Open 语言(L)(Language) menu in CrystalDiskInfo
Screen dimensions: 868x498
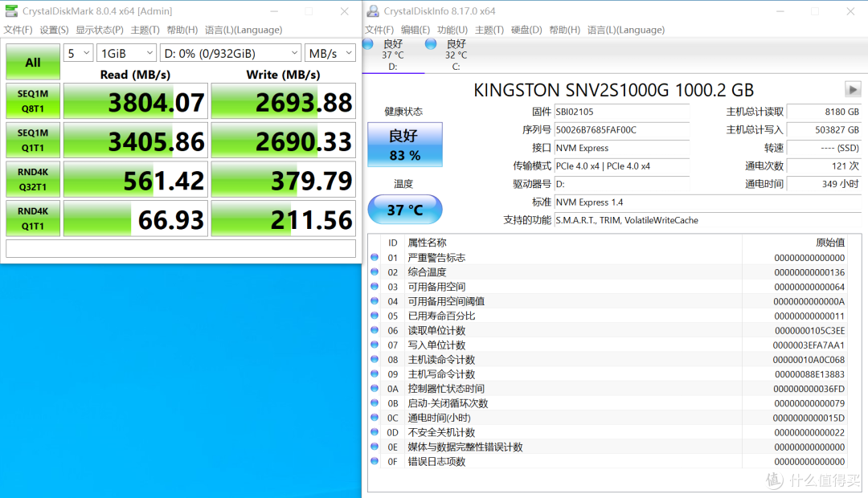click(626, 30)
